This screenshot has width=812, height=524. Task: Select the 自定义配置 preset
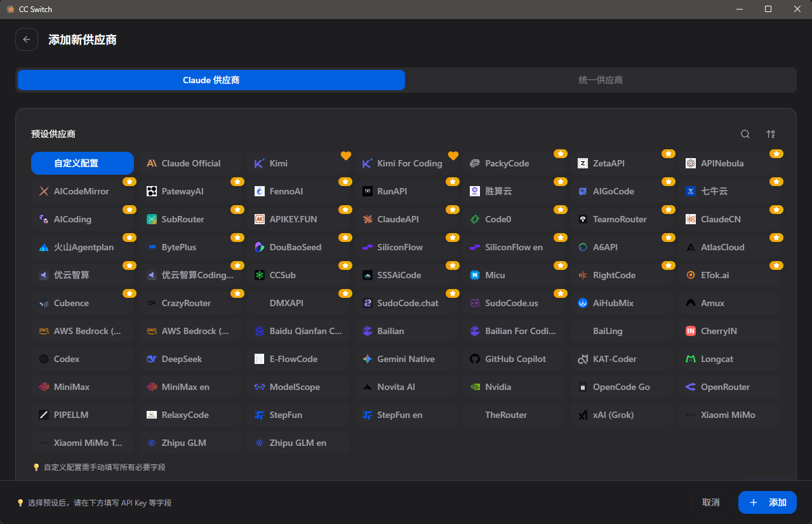point(83,163)
